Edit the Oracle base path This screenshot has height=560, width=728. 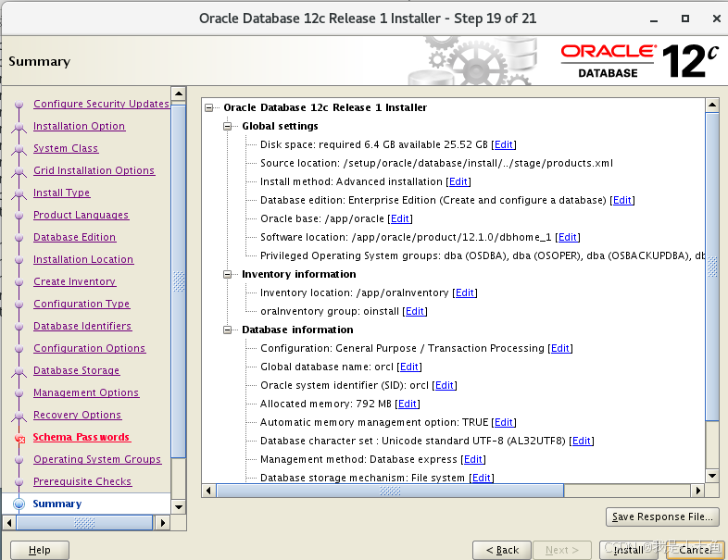[400, 219]
